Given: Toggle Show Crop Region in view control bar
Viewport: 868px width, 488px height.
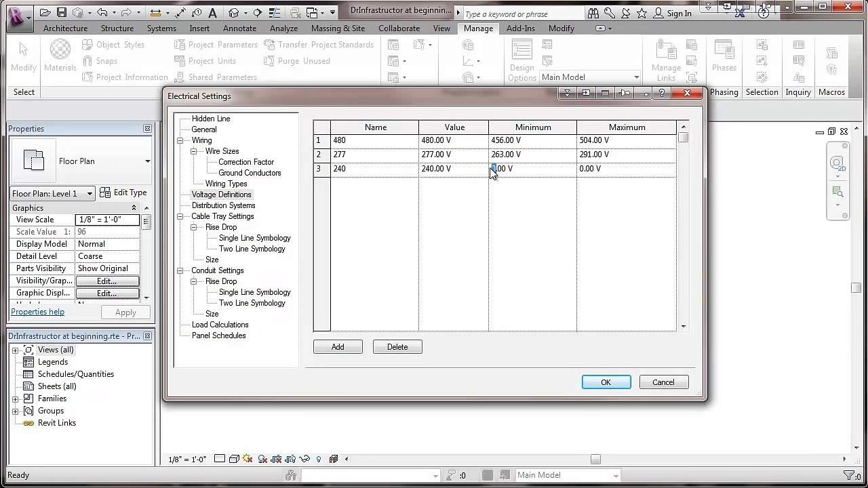Looking at the screenshot, I should point(291,459).
